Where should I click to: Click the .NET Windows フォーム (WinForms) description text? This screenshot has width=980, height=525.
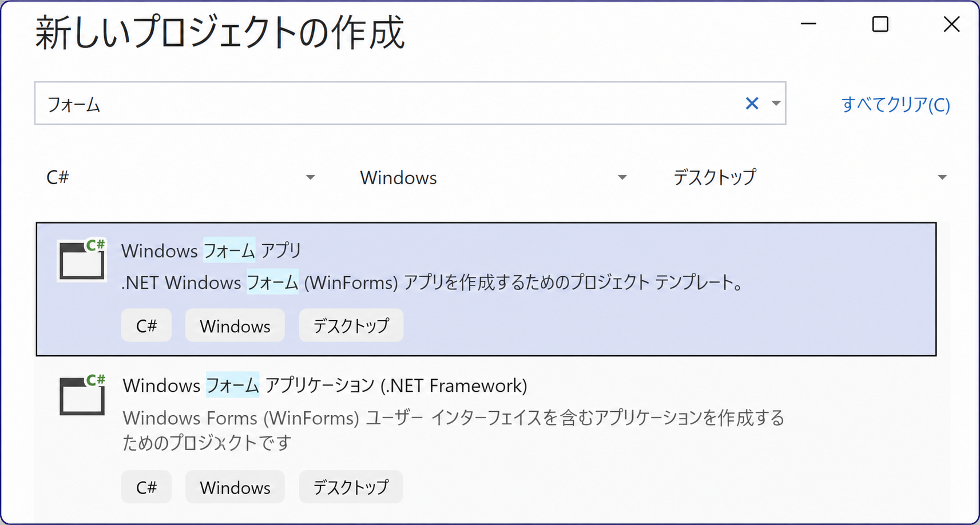point(432,283)
